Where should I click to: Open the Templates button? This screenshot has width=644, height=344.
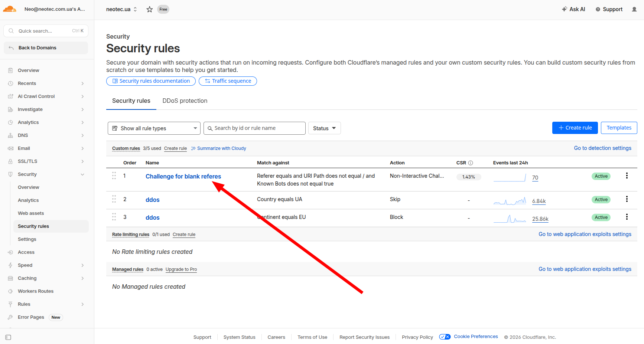(619, 128)
